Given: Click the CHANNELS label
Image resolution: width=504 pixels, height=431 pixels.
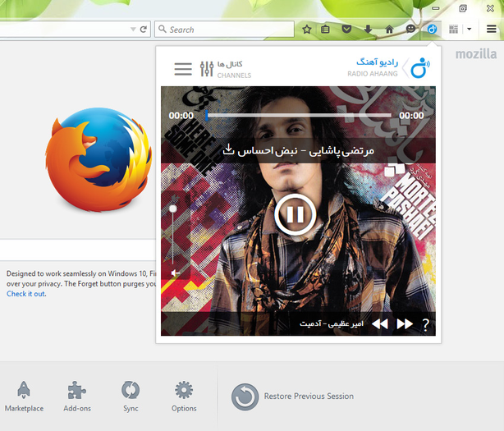Looking at the screenshot, I should [x=234, y=76].
